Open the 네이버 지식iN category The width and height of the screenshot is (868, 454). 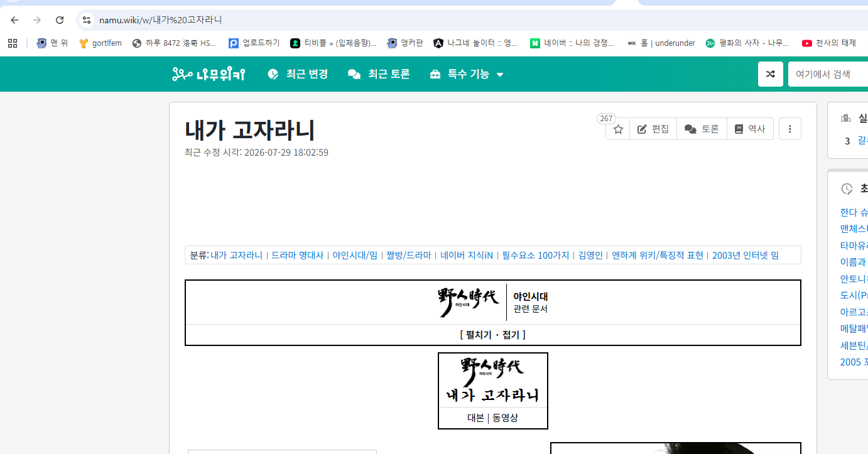pyautogui.click(x=467, y=256)
